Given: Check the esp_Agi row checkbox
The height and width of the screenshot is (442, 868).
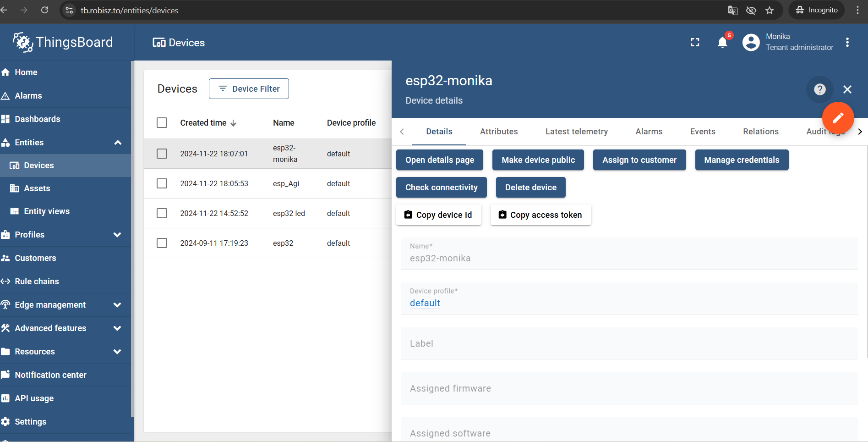Looking at the screenshot, I should click(162, 183).
